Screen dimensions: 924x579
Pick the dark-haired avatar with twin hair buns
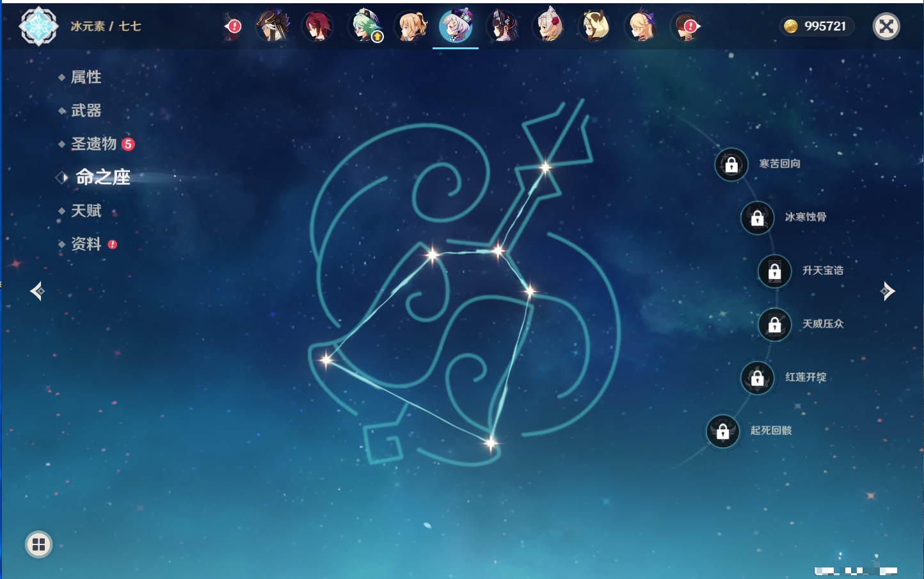502,26
